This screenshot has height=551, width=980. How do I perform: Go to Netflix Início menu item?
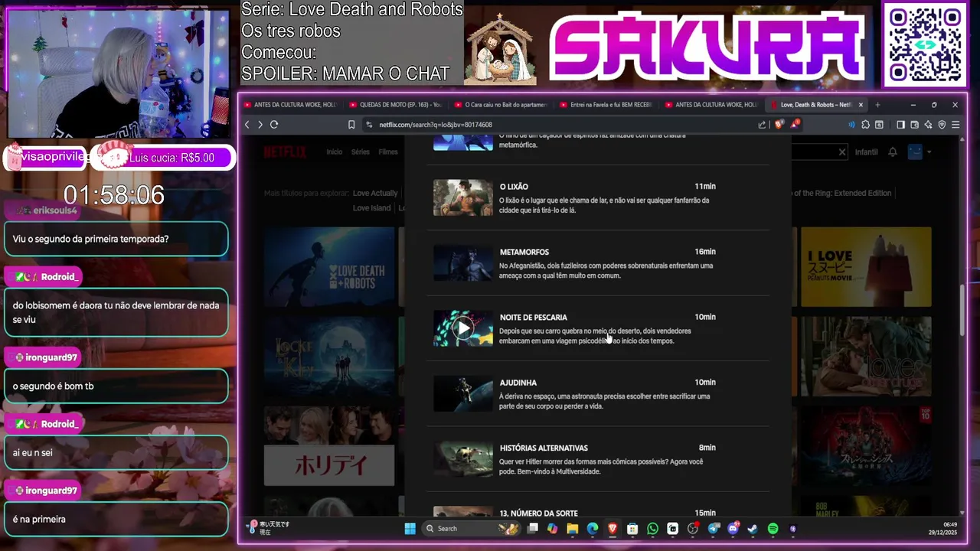(335, 152)
